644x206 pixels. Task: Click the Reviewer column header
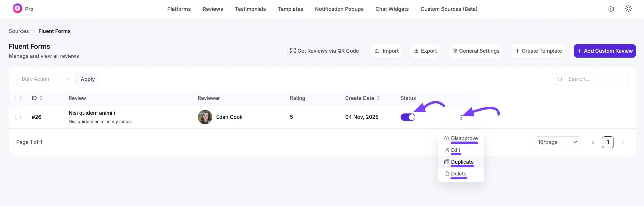tap(209, 98)
